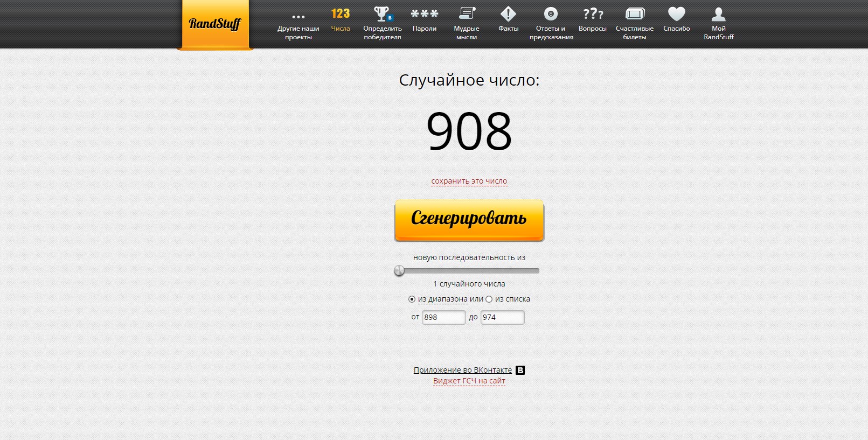Image resolution: width=868 pixels, height=440 pixels.
Task: Click the сохранить это число link
Action: (469, 181)
